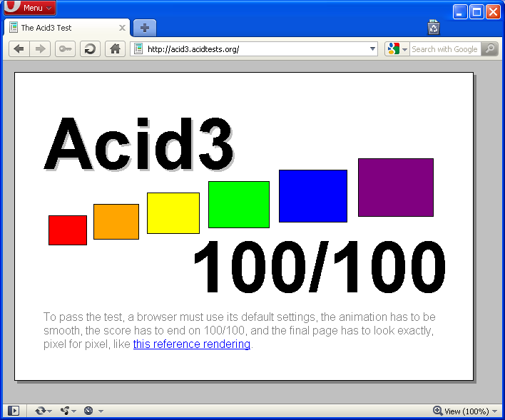Open Opera Link sync icon in status bar
The height and width of the screenshot is (420, 505).
coord(44,411)
